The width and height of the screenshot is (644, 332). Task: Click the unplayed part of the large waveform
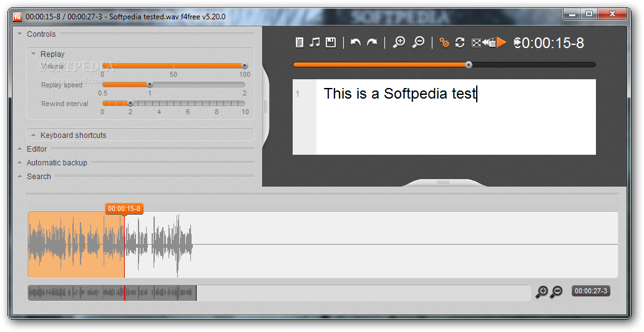tap(371, 245)
